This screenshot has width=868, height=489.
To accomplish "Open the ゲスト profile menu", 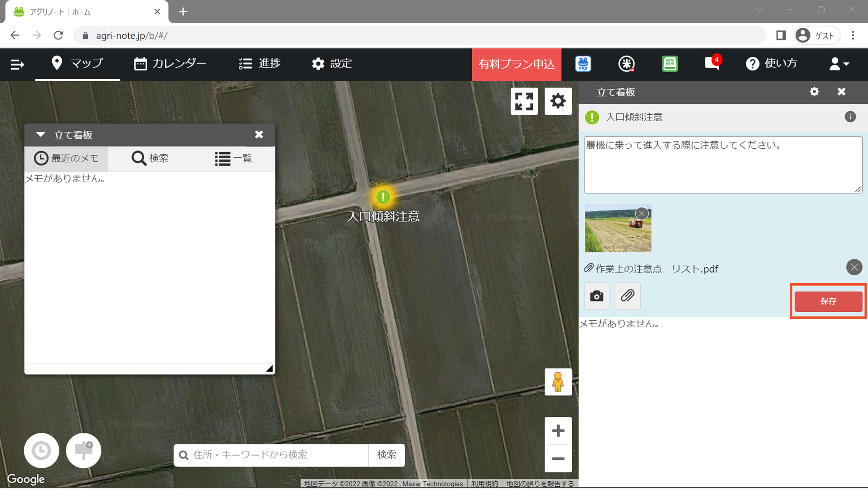I will tap(817, 36).
